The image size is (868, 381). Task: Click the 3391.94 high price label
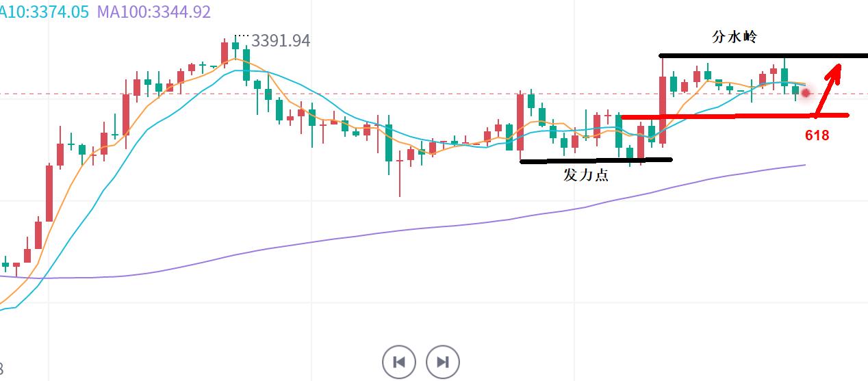281,41
